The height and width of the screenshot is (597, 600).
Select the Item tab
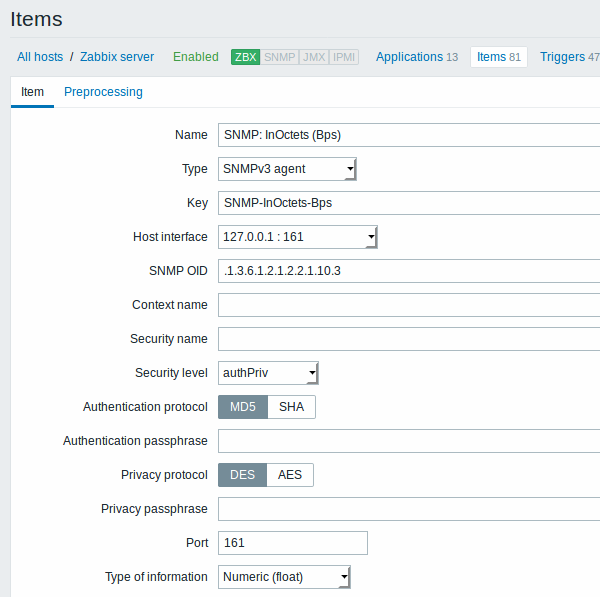[32, 92]
